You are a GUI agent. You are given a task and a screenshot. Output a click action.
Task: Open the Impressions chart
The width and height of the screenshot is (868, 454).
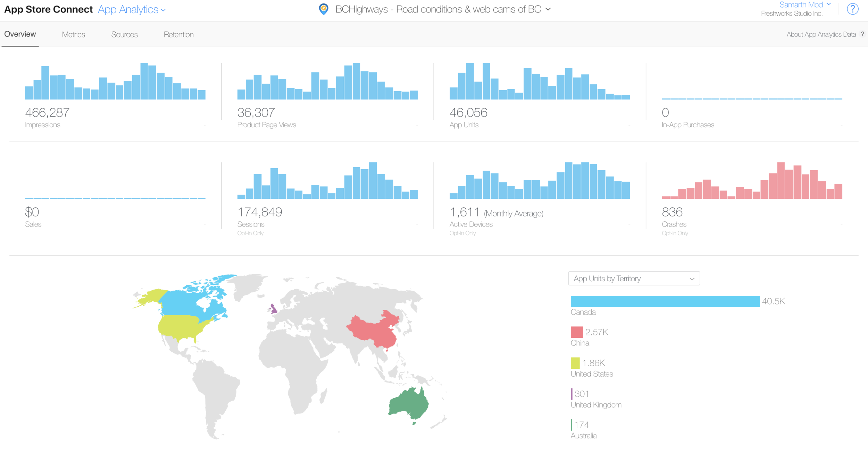click(x=115, y=81)
